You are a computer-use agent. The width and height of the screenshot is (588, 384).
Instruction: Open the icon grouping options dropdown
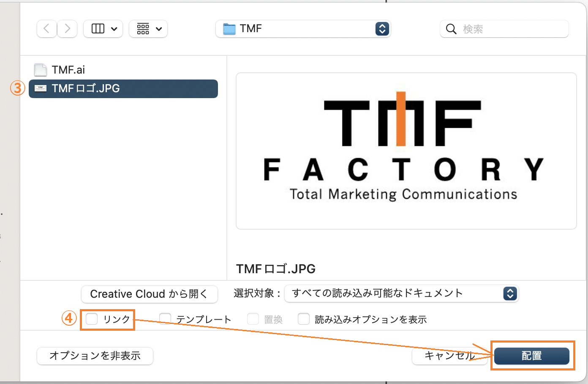click(148, 29)
